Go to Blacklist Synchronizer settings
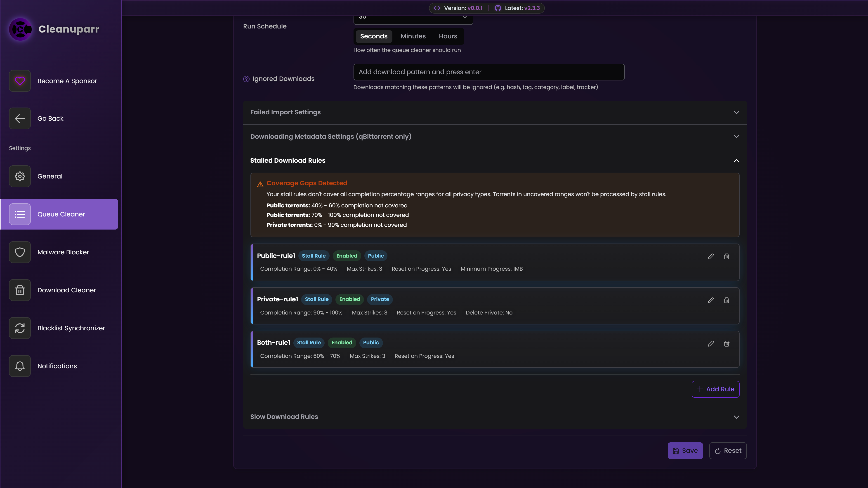Image resolution: width=868 pixels, height=488 pixels. pos(71,328)
